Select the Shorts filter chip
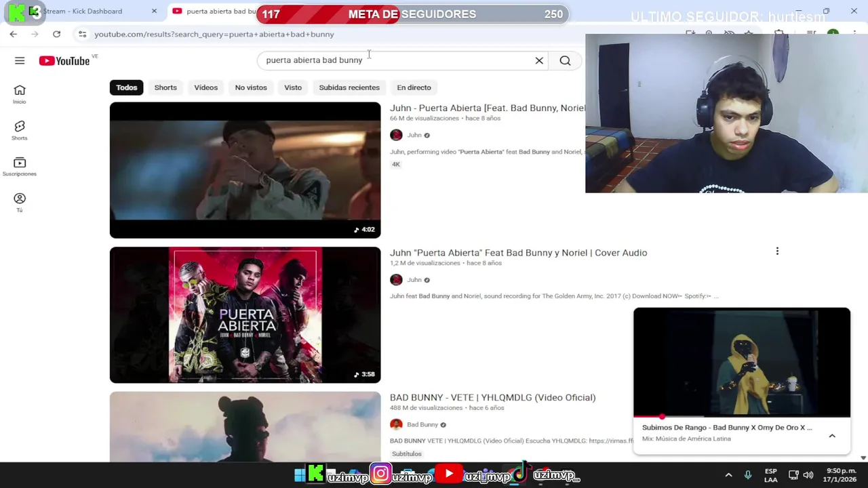Image resolution: width=868 pixels, height=488 pixels. tap(165, 87)
